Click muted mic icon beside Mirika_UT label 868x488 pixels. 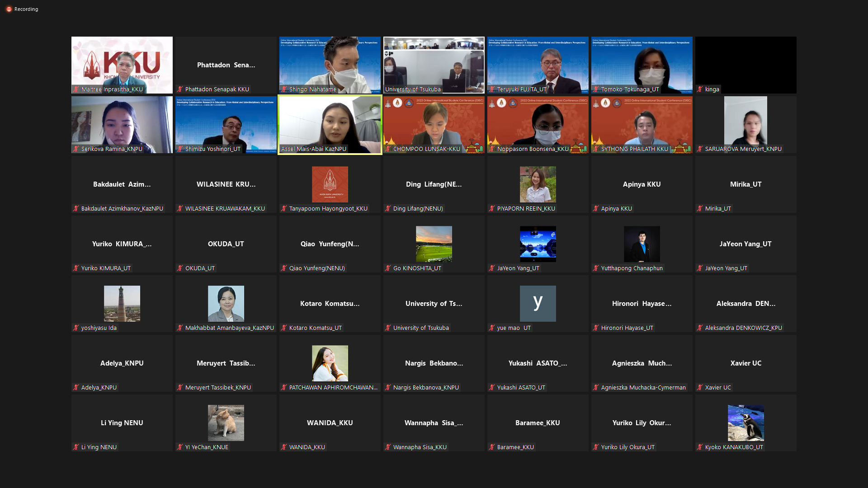tap(700, 209)
